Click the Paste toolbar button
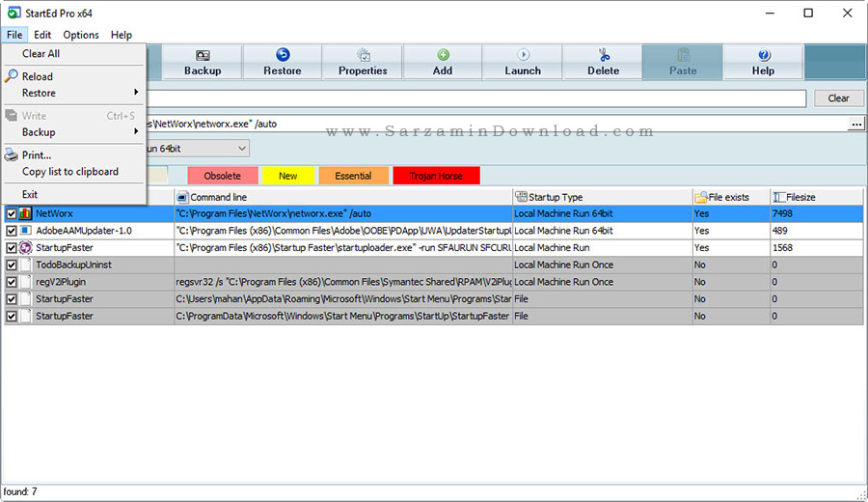This screenshot has width=868, height=502. coord(683,63)
